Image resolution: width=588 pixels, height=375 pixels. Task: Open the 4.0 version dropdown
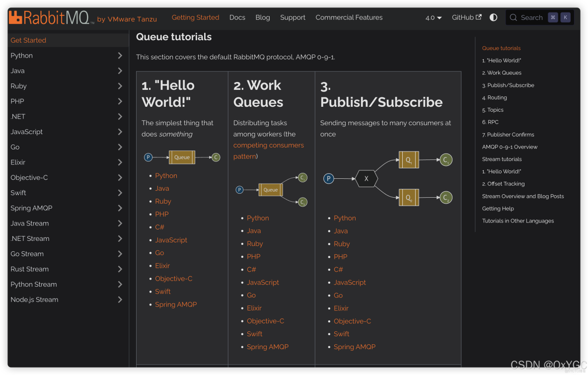pos(434,17)
